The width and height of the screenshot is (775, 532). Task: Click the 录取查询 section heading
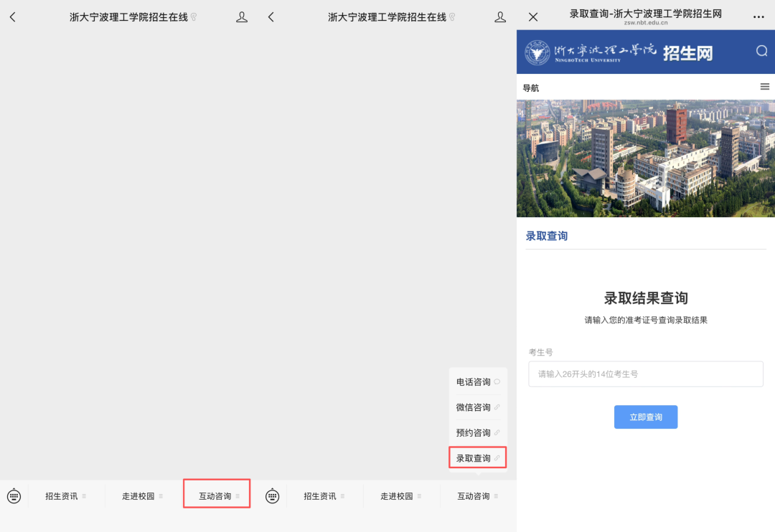(x=546, y=236)
